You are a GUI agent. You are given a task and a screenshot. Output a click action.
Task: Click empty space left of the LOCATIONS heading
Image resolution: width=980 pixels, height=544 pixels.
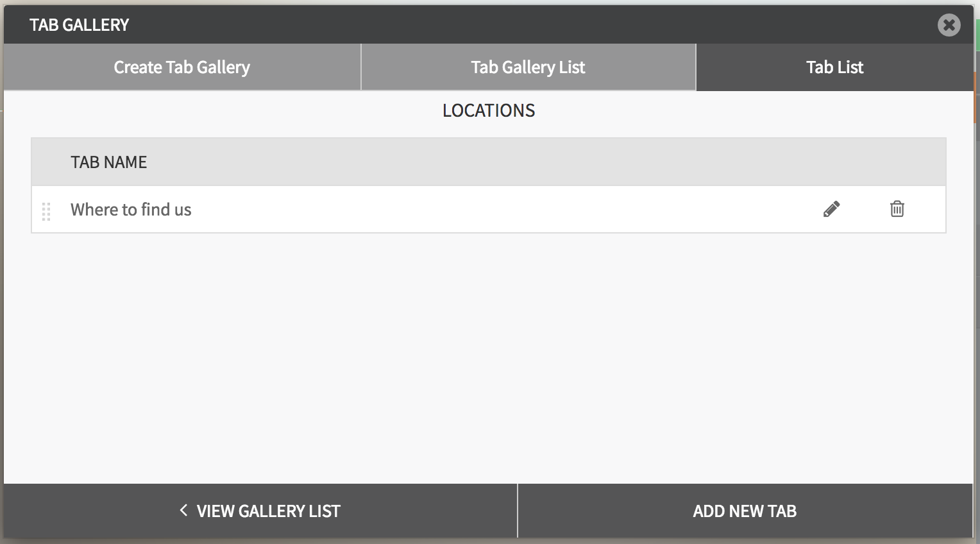tap(224, 110)
